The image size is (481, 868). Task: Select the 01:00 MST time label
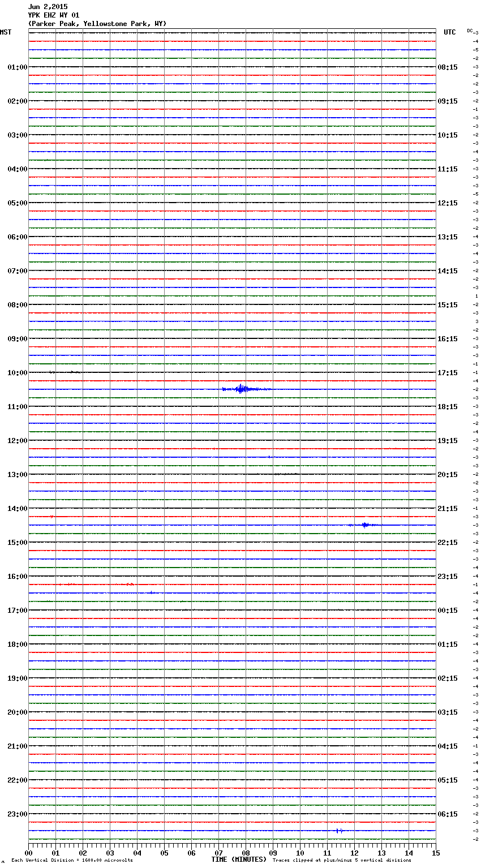(x=18, y=67)
